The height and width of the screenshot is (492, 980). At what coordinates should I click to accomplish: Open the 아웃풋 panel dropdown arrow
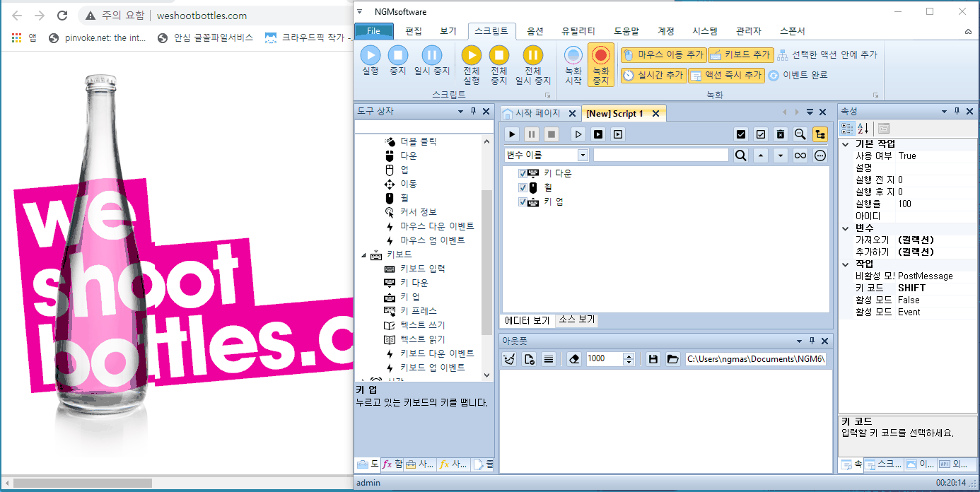point(800,341)
